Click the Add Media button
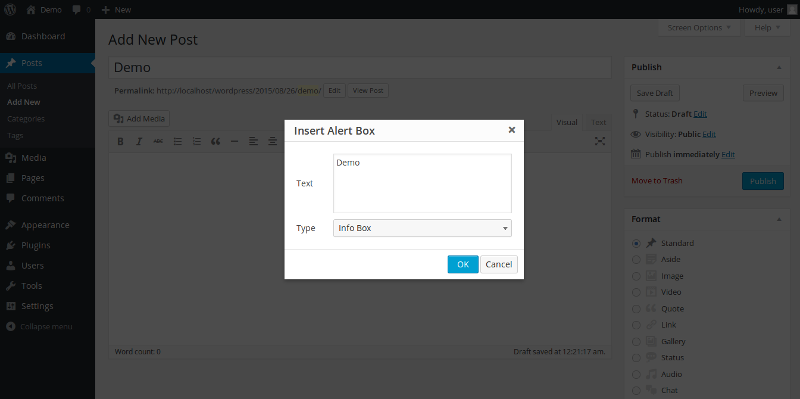800x399 pixels. coord(139,119)
